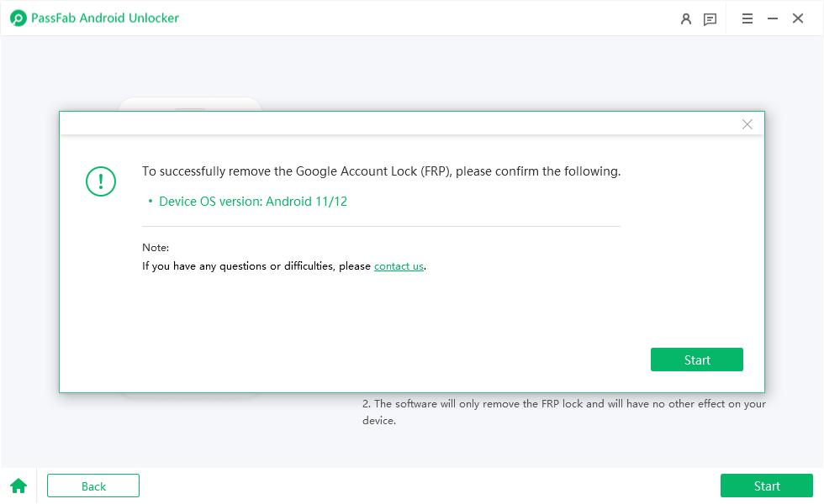824x504 pixels.
Task: Select the 'Device OS version: Android 11/12' line
Action: point(252,202)
